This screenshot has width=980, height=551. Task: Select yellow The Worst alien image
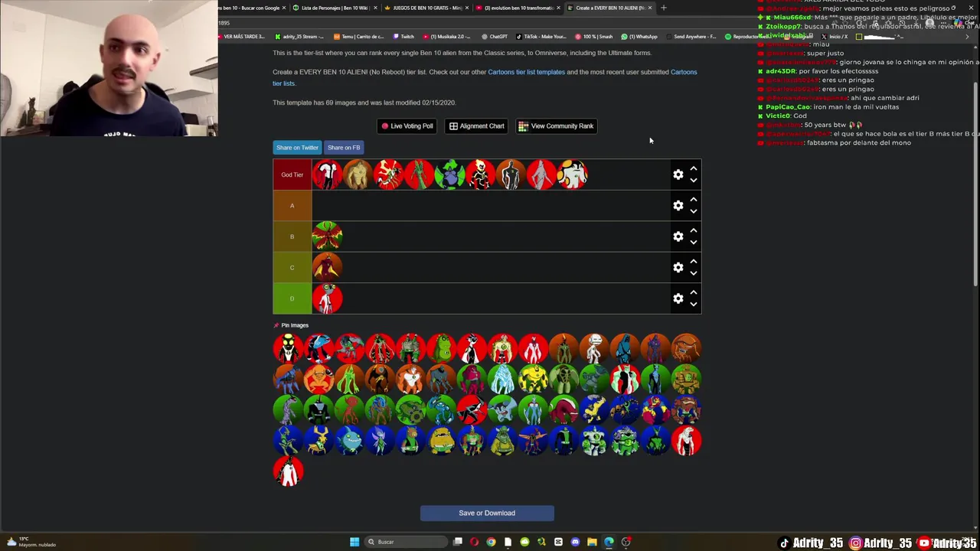[x=441, y=440]
